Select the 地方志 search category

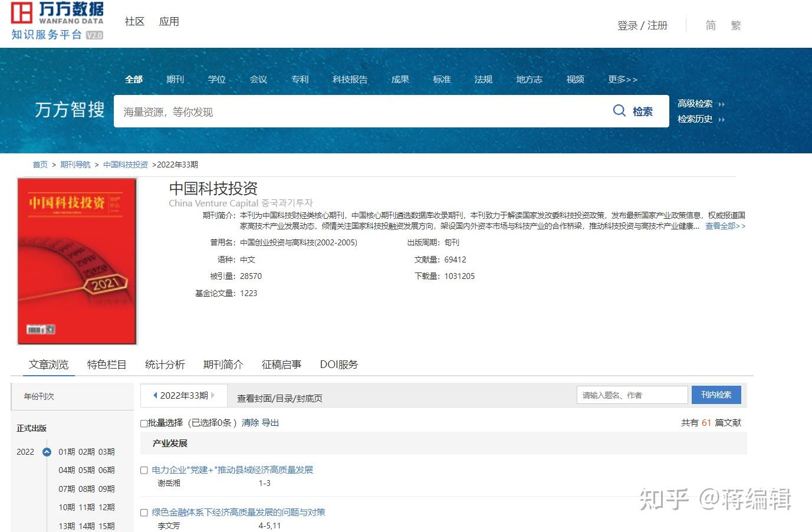pos(529,79)
